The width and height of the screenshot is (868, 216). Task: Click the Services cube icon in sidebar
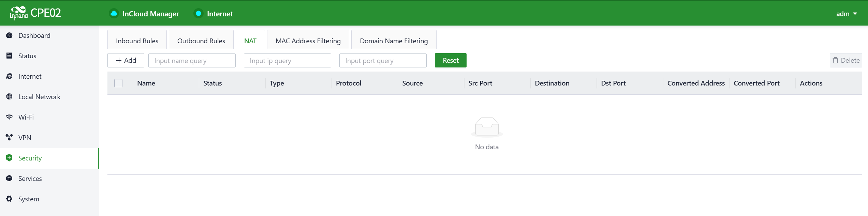9,179
